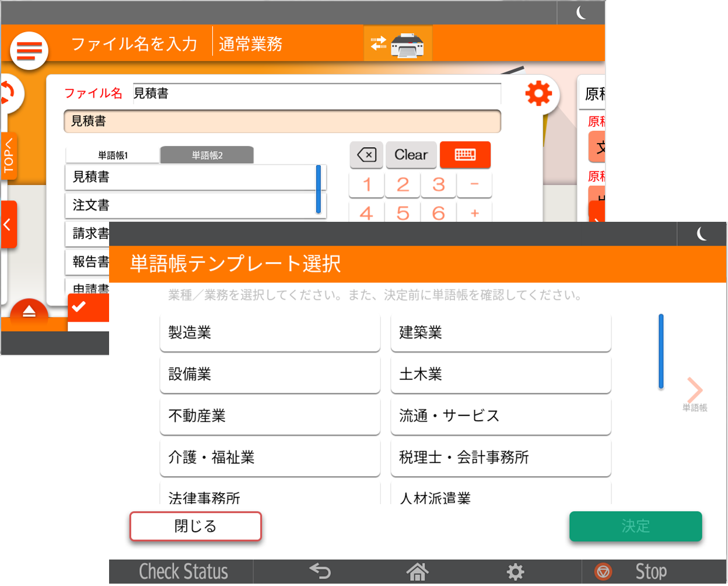The height and width of the screenshot is (586, 728).
Task: Tap the keyboard icon to show input panel
Action: coord(465,155)
